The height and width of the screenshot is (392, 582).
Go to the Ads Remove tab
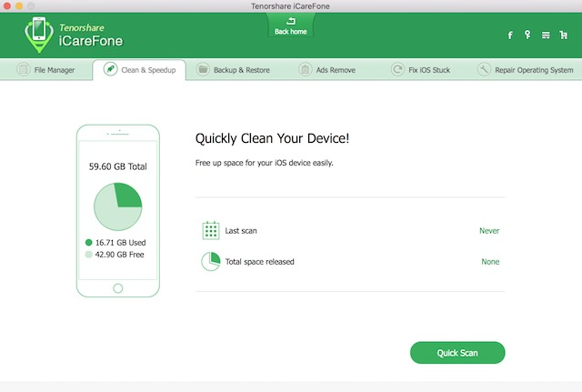click(x=329, y=70)
